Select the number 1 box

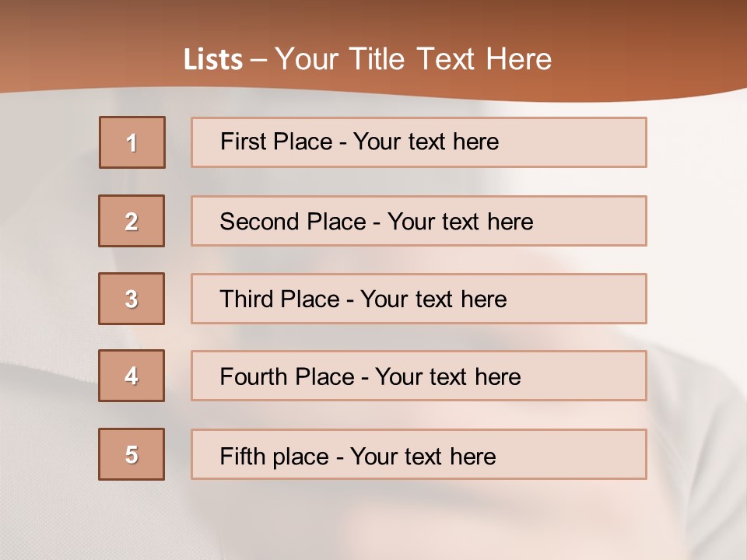click(132, 142)
